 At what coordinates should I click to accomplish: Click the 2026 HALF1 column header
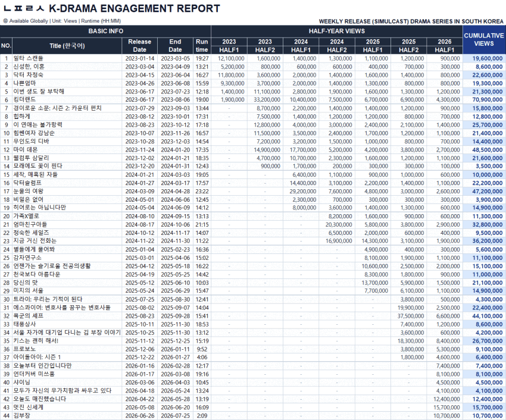point(444,46)
